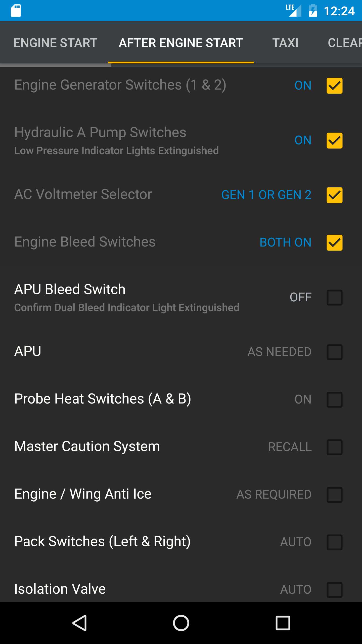Image resolution: width=362 pixels, height=644 pixels.
Task: Uncheck AC Voltmeter Selector checkbox
Action: click(x=334, y=195)
